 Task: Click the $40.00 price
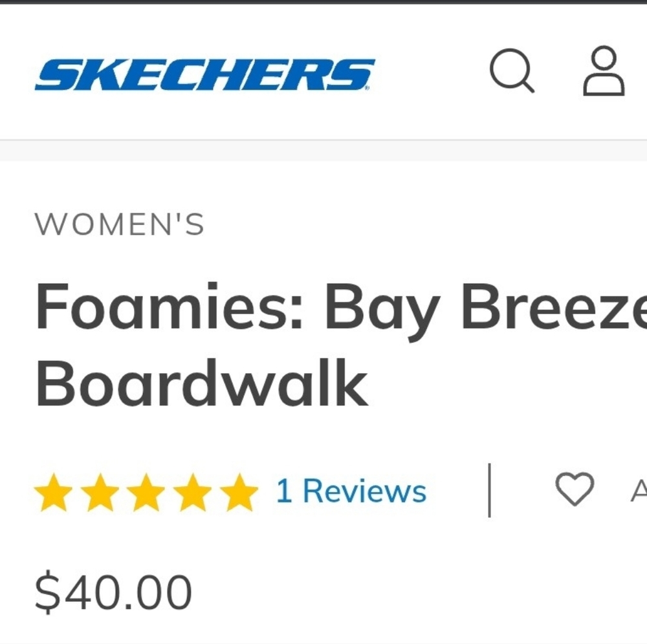pos(113,592)
